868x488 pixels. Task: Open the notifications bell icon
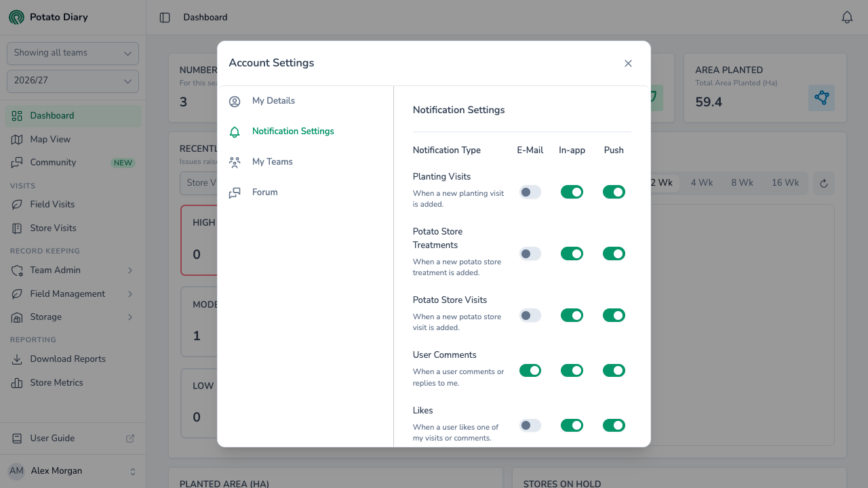[847, 18]
